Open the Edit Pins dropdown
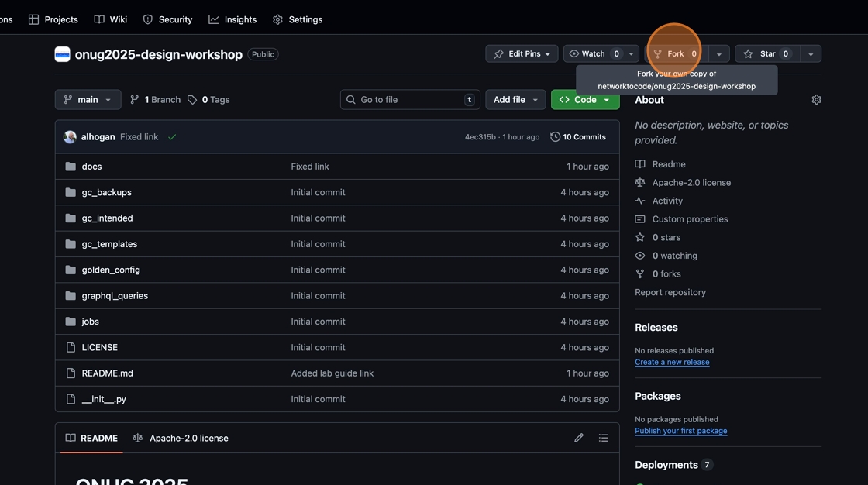This screenshot has height=485, width=868. pos(522,53)
